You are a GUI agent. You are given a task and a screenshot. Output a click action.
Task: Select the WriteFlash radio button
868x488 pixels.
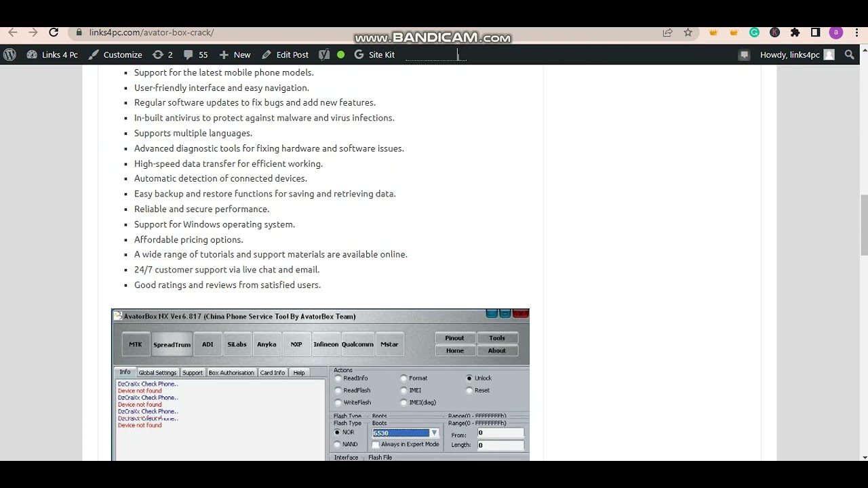338,403
